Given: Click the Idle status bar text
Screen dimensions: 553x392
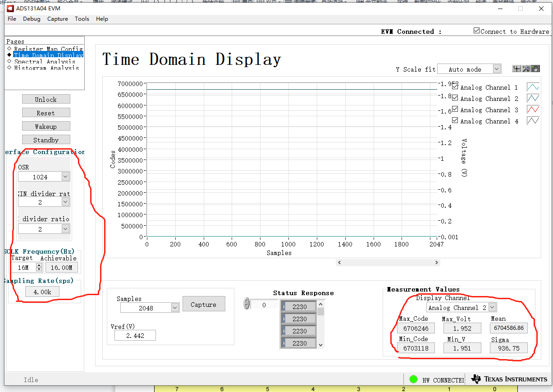Looking at the screenshot, I should (x=31, y=380).
